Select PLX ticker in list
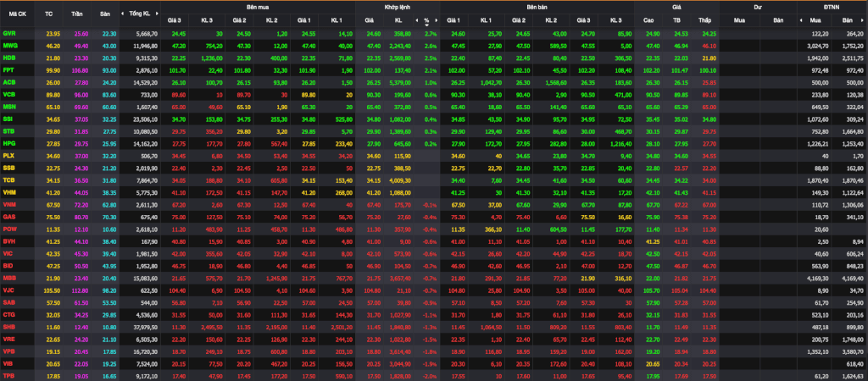868x381 pixels. pos(8,156)
